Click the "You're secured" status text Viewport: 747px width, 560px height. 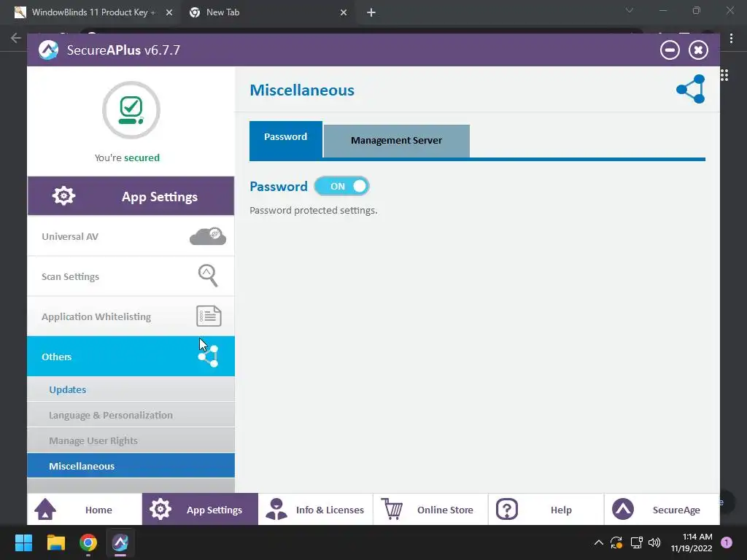coord(127,157)
